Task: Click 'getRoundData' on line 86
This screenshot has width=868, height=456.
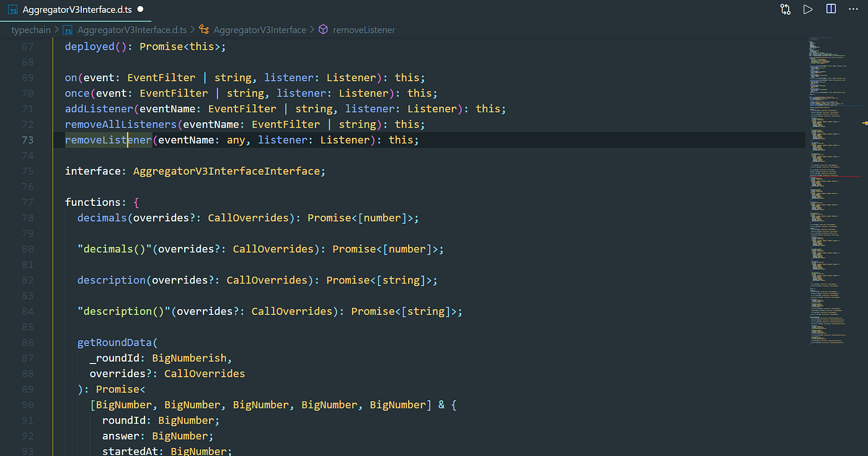Action: [115, 342]
